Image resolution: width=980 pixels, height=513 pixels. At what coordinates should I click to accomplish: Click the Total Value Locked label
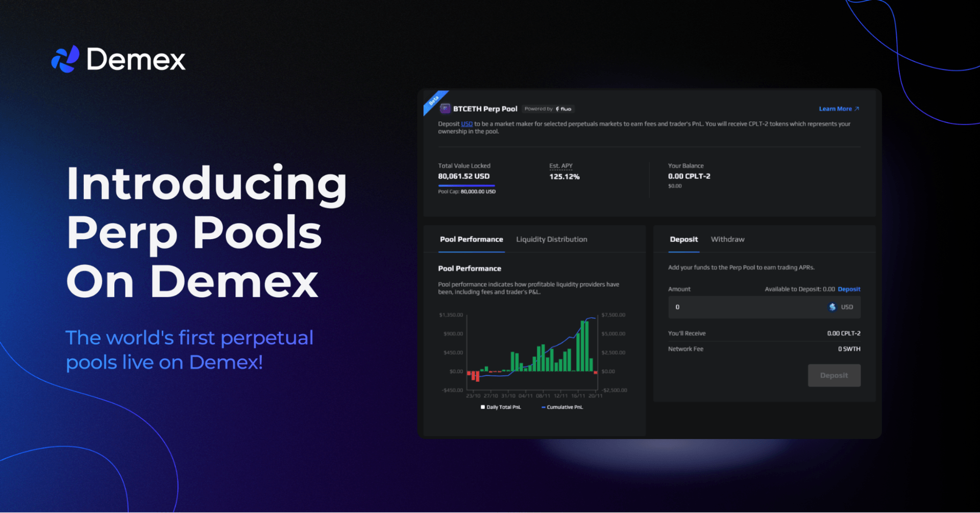click(464, 166)
